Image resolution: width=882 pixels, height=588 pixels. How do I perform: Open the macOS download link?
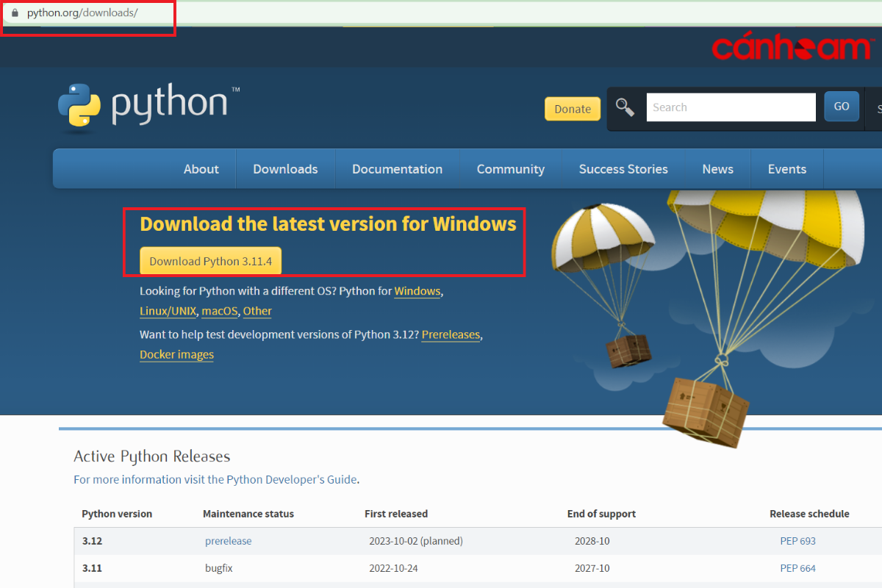[220, 311]
